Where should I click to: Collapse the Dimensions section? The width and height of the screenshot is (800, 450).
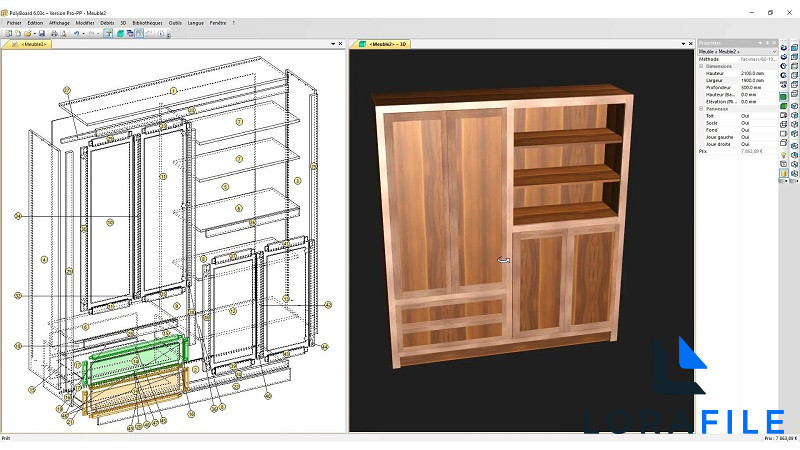tap(701, 66)
